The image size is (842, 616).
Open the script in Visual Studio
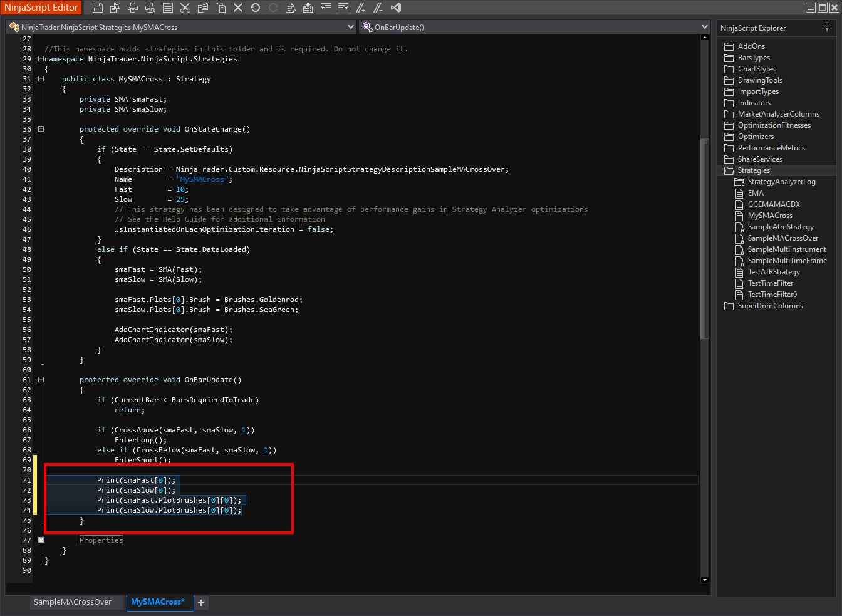coord(395,8)
